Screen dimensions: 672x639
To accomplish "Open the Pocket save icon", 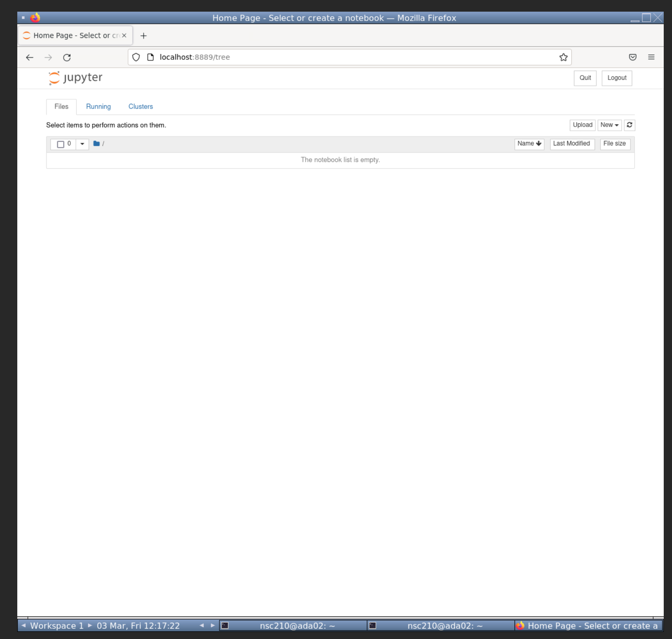I will click(633, 57).
